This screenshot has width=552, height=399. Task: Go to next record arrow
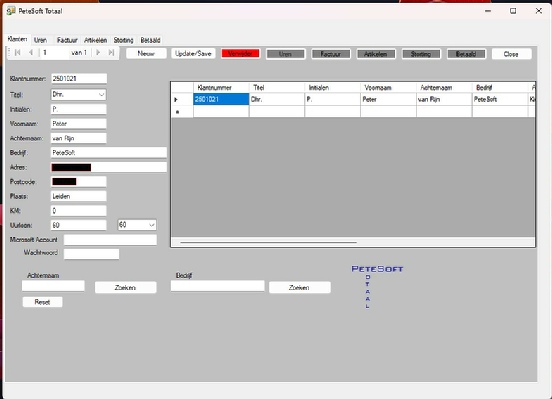(x=98, y=53)
